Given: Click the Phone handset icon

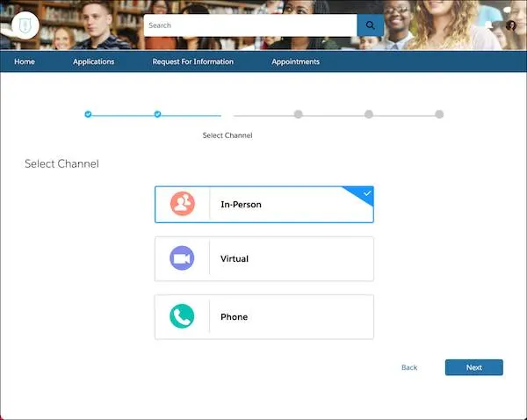Looking at the screenshot, I should tap(182, 316).
